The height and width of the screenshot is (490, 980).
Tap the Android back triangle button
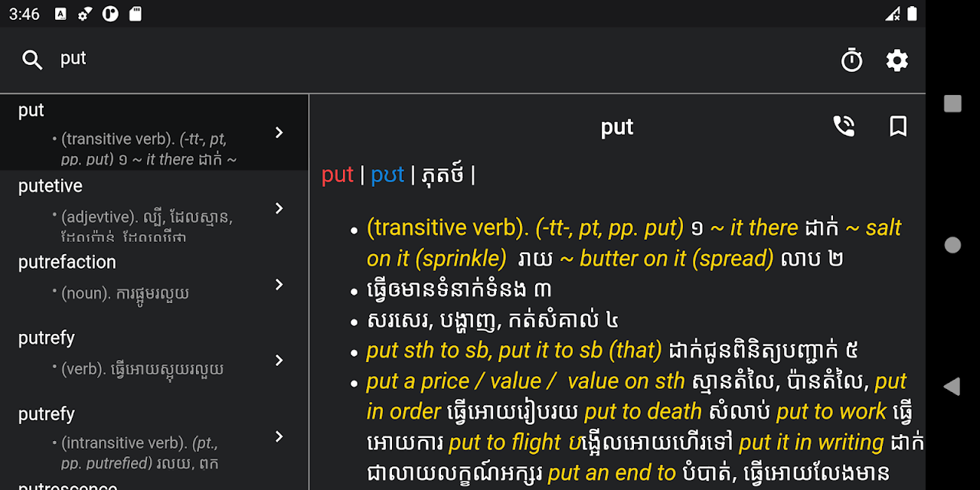click(x=952, y=386)
